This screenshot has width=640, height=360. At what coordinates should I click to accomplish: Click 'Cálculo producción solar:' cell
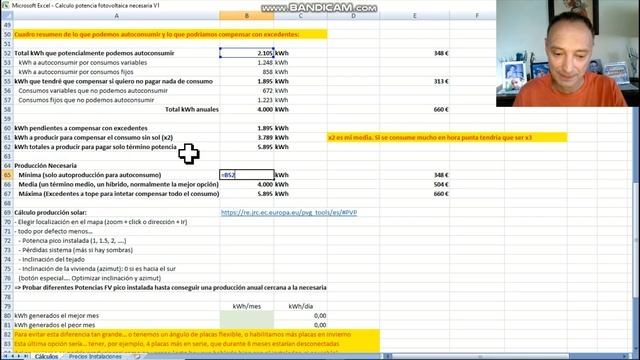116,213
